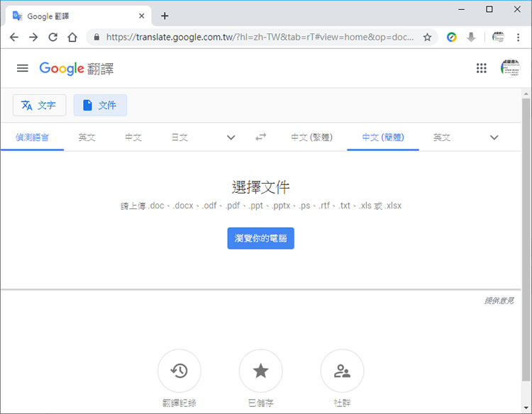Swap source and target languages
The width and height of the screenshot is (532, 414).
tap(260, 137)
